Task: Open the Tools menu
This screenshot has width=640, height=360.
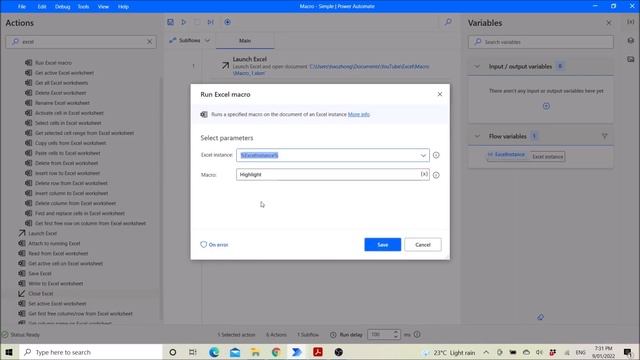Action: pos(83,7)
